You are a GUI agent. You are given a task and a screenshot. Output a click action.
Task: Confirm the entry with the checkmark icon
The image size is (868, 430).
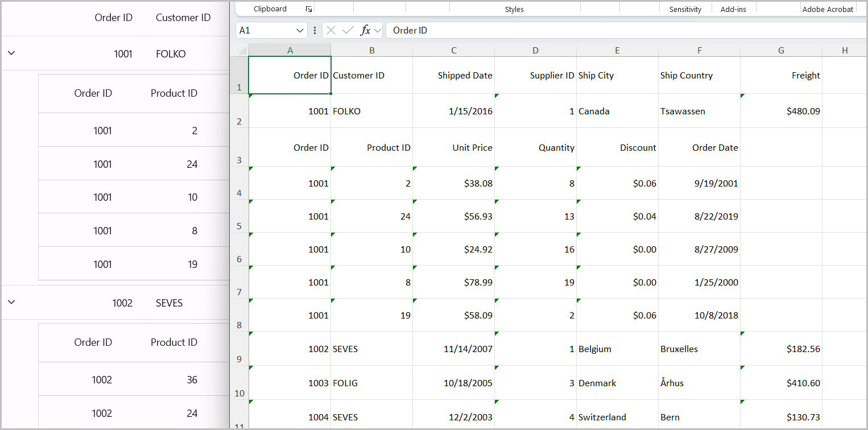click(x=348, y=30)
